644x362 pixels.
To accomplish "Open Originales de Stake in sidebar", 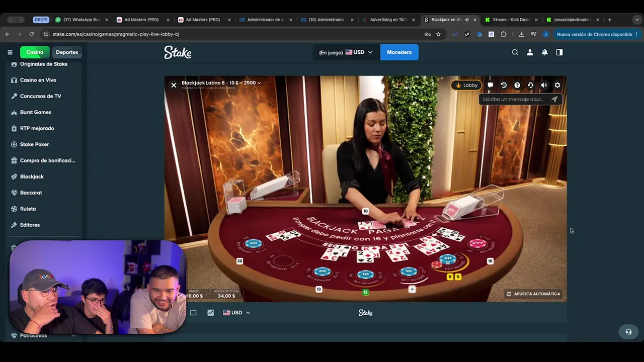I will pyautogui.click(x=44, y=64).
